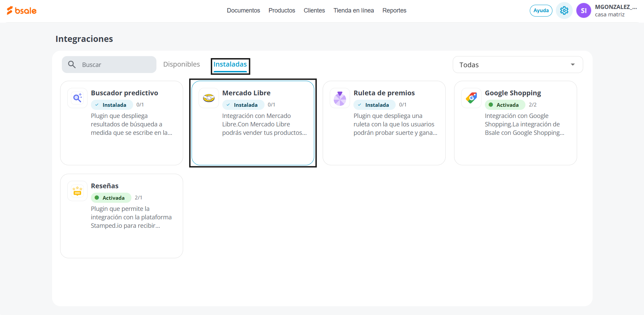
Task: Open the Ruleta de premios title
Action: pyautogui.click(x=384, y=93)
